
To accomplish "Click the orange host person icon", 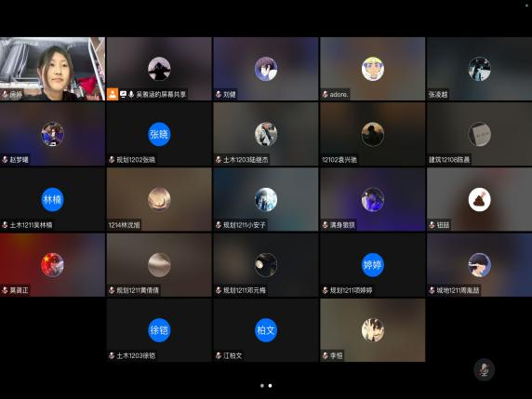I will point(113,94).
